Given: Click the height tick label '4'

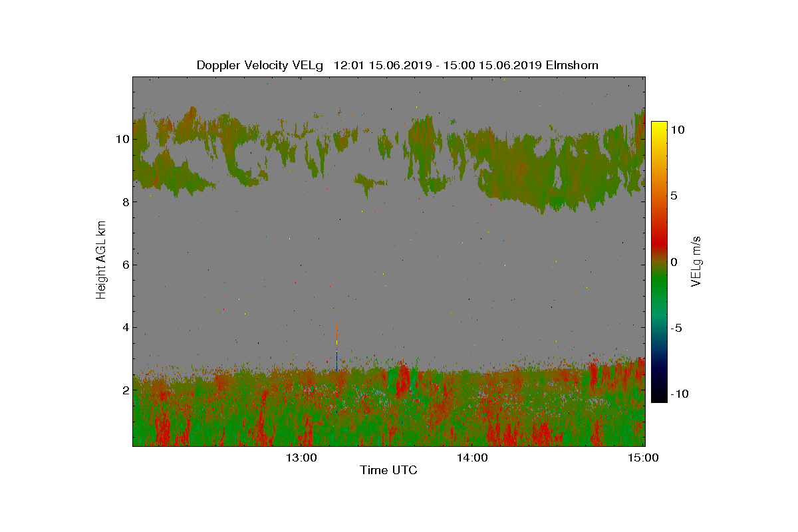Looking at the screenshot, I should click(x=124, y=327).
